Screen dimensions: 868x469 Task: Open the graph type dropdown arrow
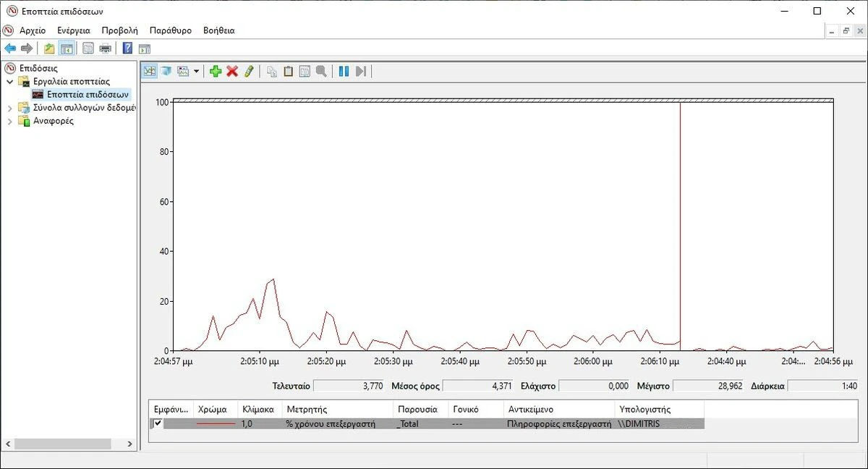click(x=196, y=70)
